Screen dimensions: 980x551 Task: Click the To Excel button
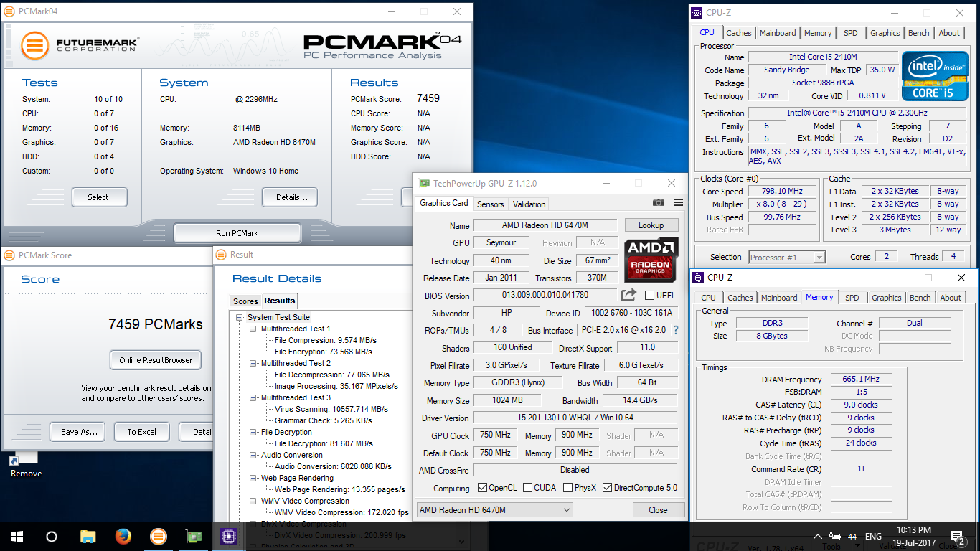click(142, 432)
